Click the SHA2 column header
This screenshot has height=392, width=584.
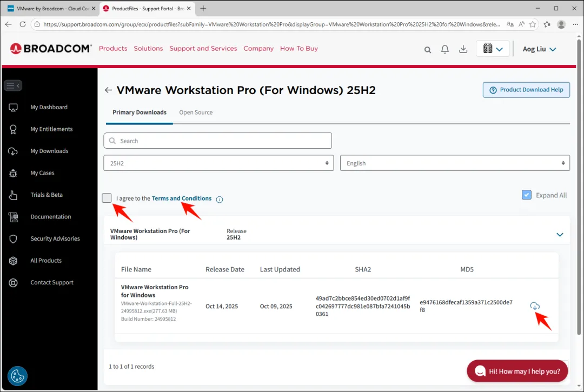pos(363,269)
